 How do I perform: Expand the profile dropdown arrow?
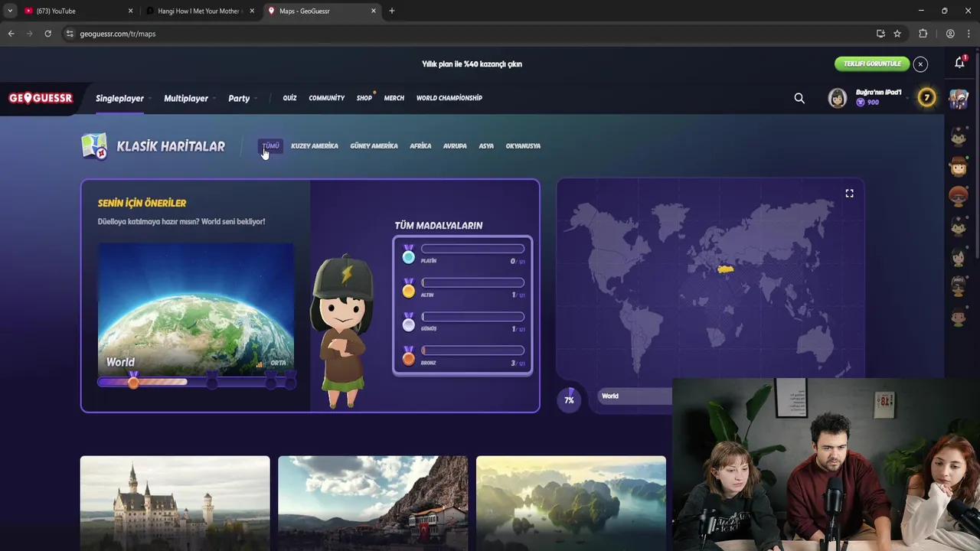pos(908,98)
